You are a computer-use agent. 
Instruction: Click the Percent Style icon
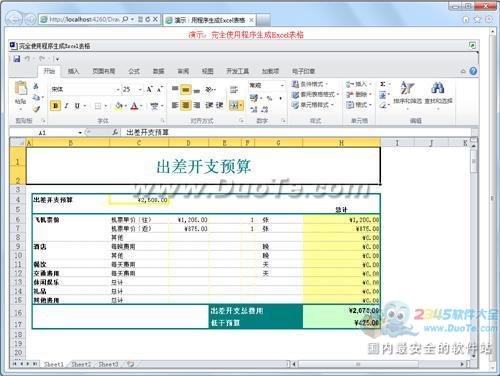point(270,98)
